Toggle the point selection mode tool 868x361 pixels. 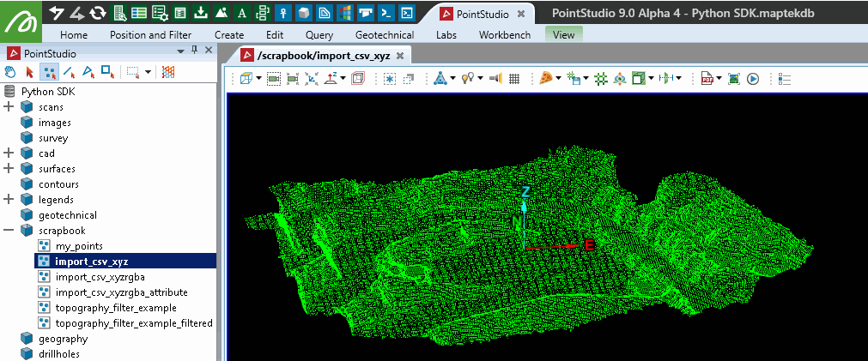[x=49, y=72]
